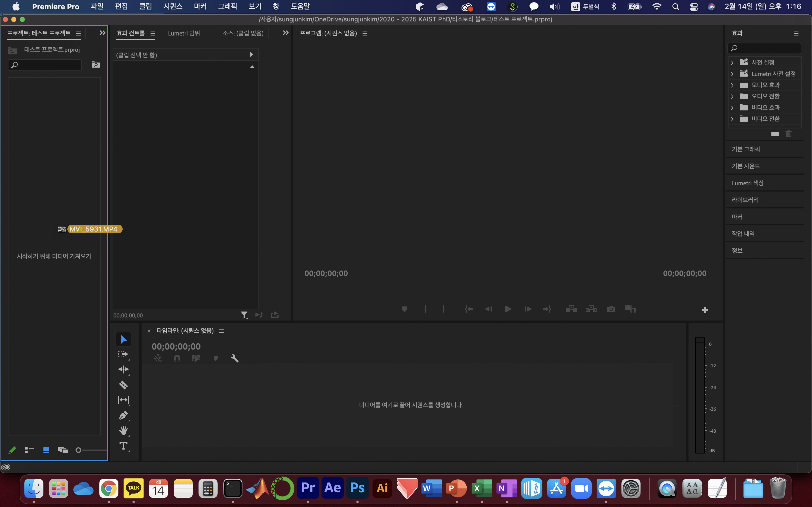Screen dimensions: 812x507
Task: Open the 시퀀스 menu
Action: pos(173,6)
